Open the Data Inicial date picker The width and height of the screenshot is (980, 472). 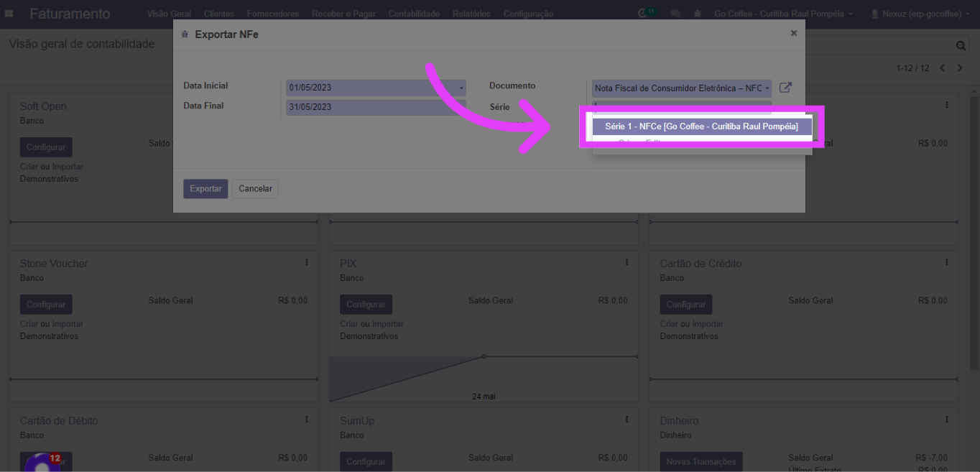(376, 88)
